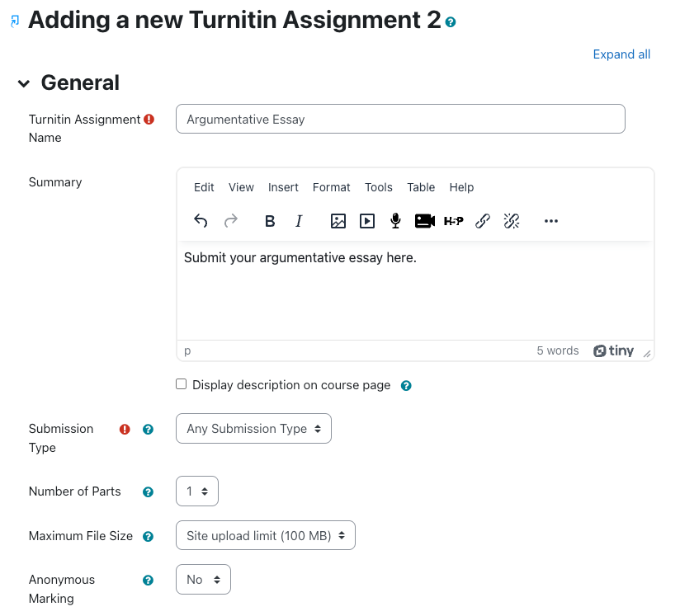Open help icon for Maximum File Size

(148, 537)
